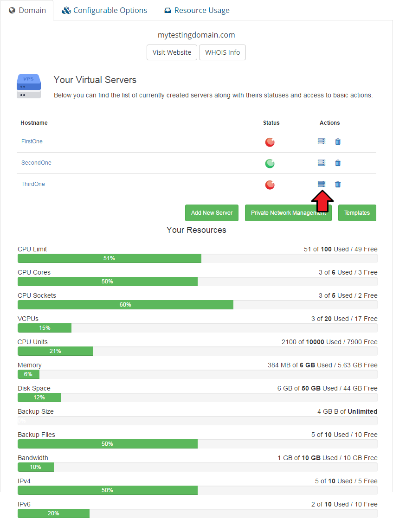The height and width of the screenshot is (532, 393).
Task: Open the ThirdOne hostname link
Action: click(x=33, y=184)
